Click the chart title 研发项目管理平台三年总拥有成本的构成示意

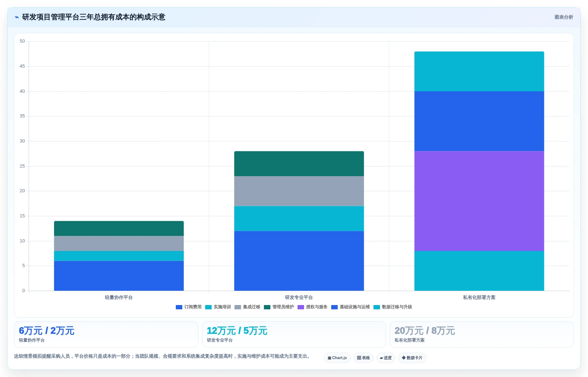[94, 17]
